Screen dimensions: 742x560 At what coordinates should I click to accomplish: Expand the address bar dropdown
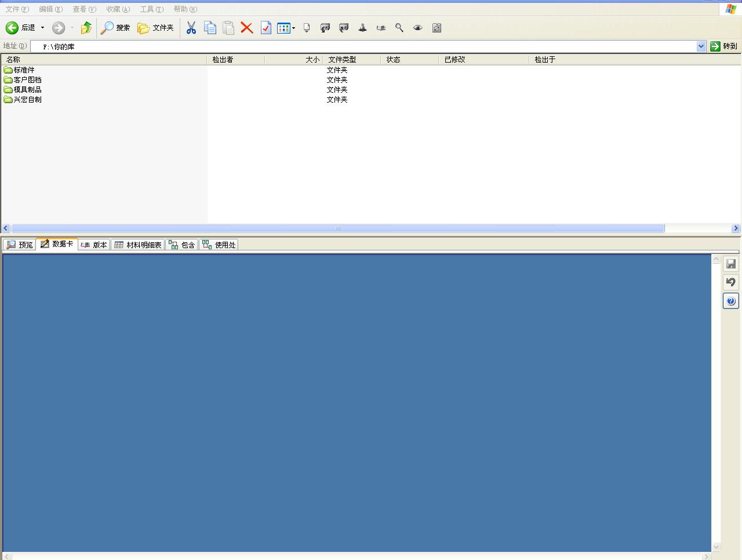pyautogui.click(x=701, y=46)
